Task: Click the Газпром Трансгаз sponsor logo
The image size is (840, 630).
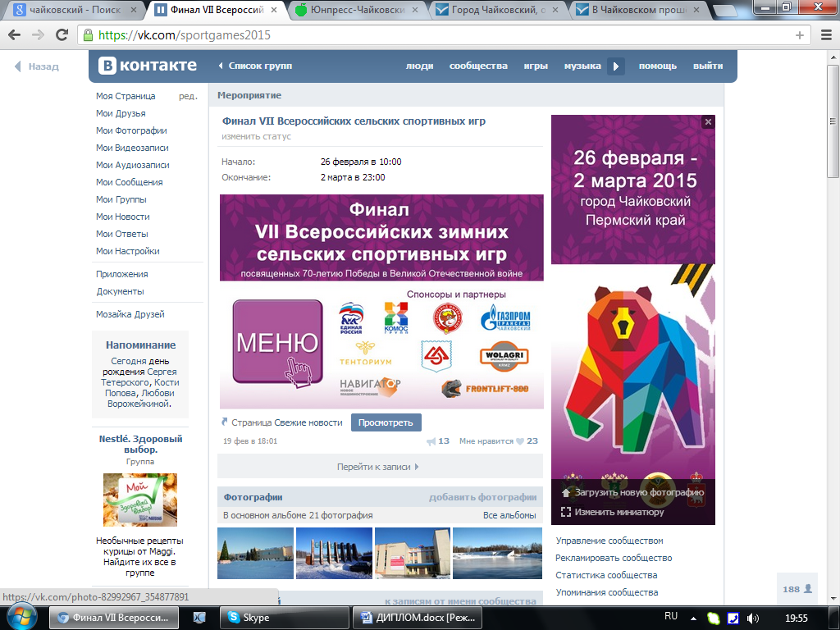Action: click(505, 317)
